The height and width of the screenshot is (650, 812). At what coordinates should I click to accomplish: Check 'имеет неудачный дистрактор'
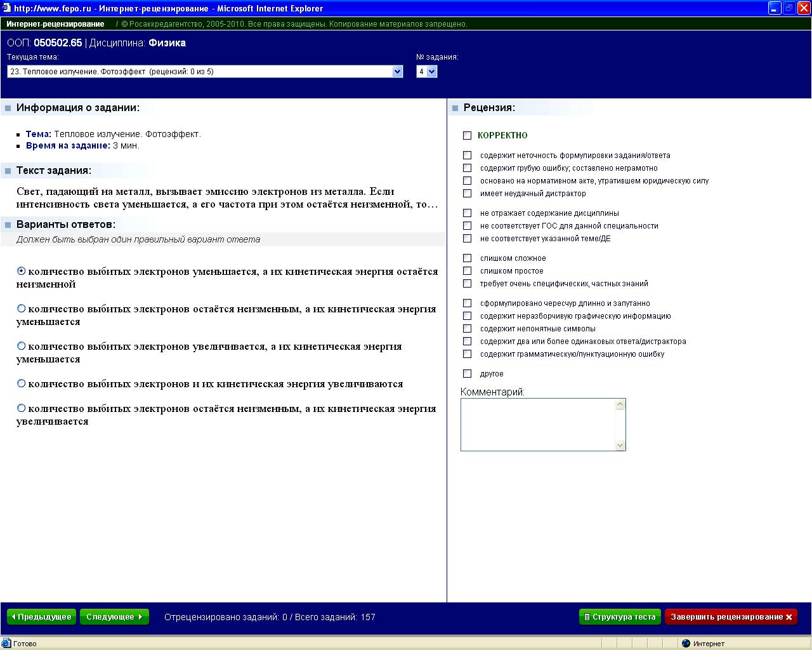click(468, 193)
